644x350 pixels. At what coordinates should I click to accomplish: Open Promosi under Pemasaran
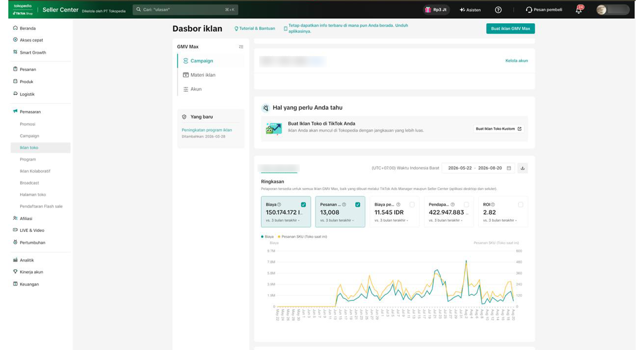[28, 124]
